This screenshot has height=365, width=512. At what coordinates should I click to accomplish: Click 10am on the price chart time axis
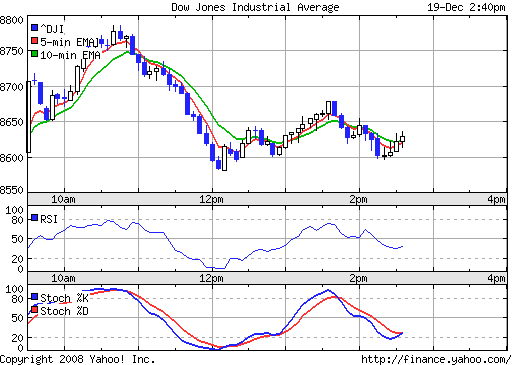click(63, 199)
